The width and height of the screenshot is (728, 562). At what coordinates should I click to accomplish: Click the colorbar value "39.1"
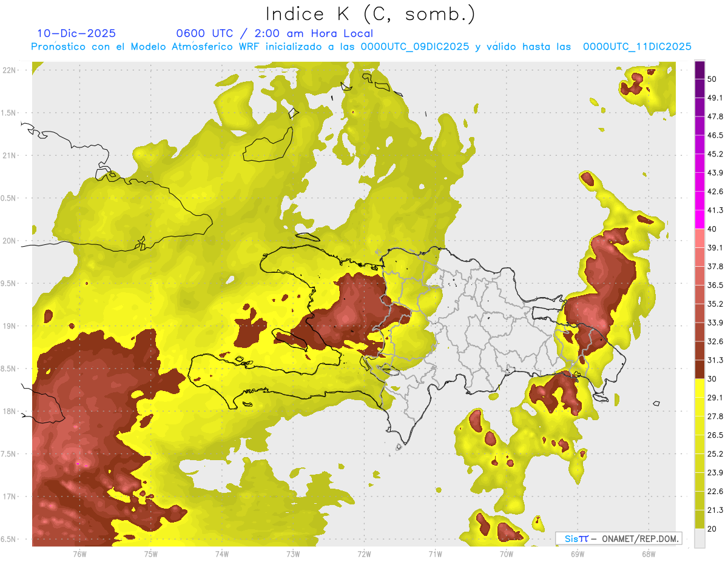click(715, 248)
